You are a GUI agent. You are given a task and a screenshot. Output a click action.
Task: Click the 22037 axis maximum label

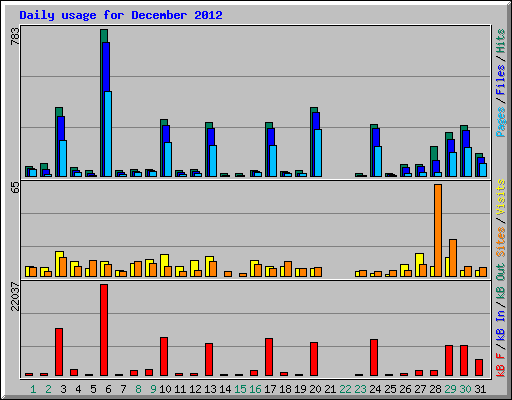(15, 297)
